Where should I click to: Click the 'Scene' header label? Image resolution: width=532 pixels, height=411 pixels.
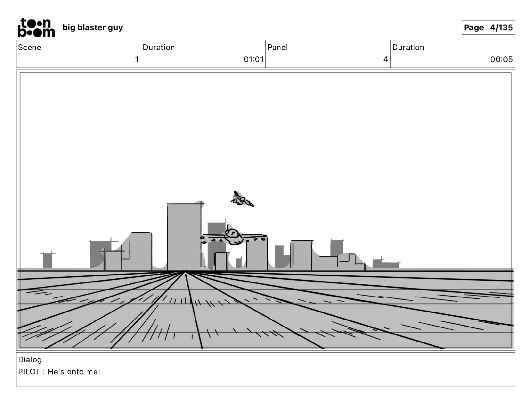click(30, 47)
